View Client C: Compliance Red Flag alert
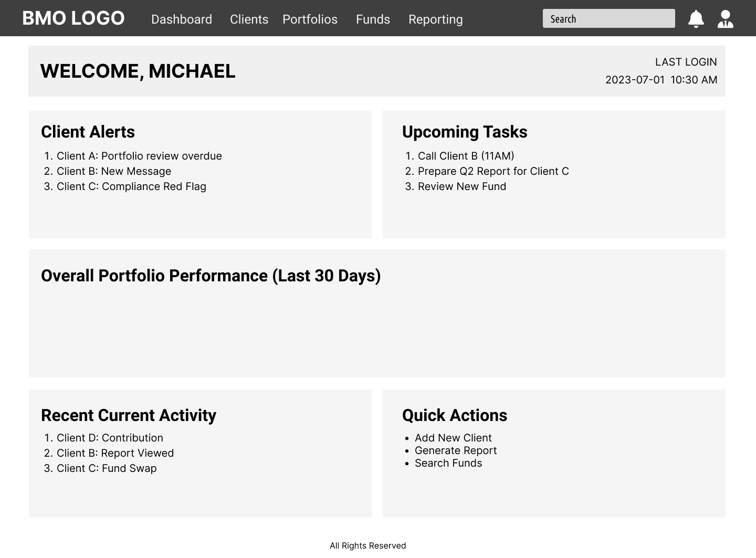Screen dimensions: 756x558 (x=131, y=186)
